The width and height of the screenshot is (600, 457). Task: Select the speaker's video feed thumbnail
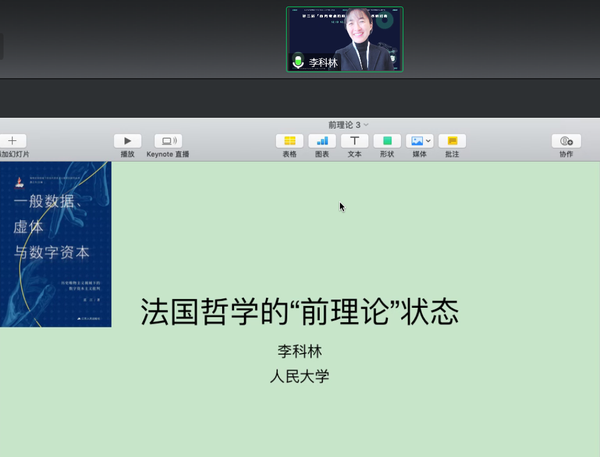point(345,35)
